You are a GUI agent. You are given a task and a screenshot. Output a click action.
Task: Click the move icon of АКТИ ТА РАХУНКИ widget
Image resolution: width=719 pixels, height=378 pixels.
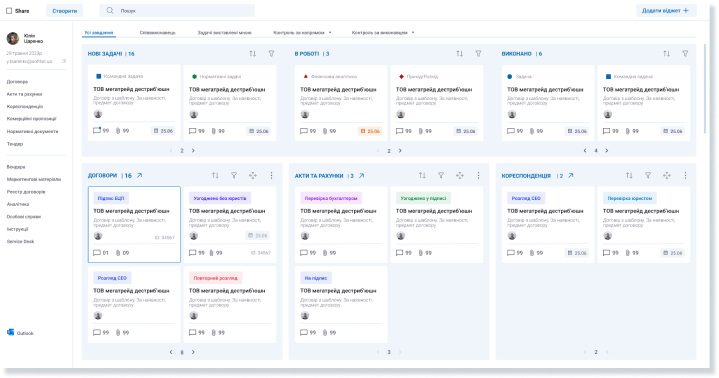coord(459,175)
